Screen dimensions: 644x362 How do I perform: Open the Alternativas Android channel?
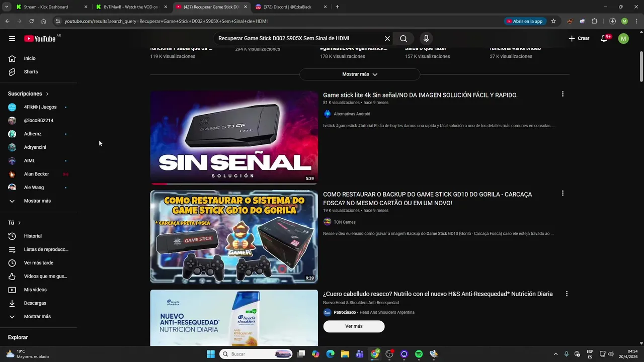point(352,114)
